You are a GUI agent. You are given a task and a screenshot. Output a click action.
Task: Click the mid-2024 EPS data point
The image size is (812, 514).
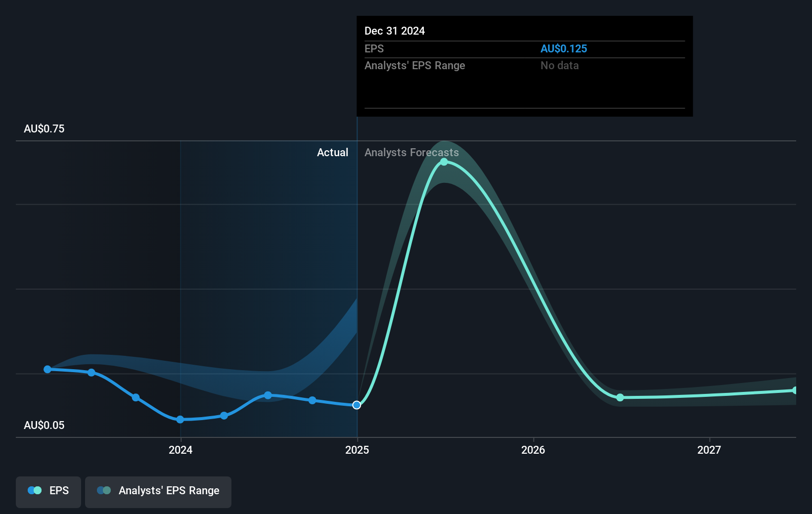[x=268, y=395]
